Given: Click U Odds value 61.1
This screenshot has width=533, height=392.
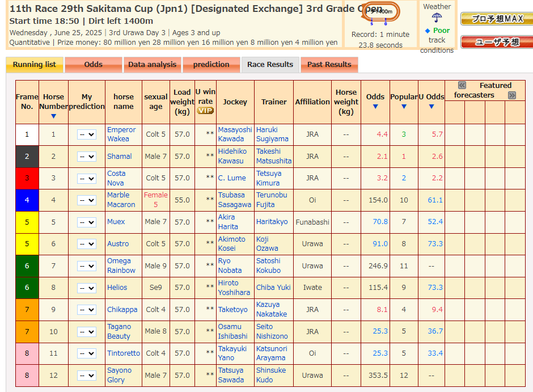Looking at the screenshot, I should [x=435, y=200].
